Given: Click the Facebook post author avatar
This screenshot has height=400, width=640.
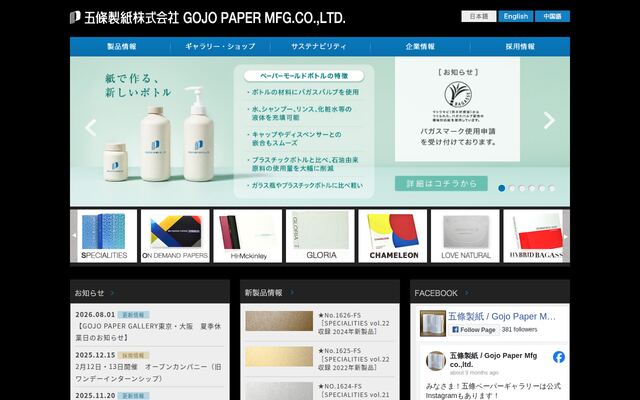Looking at the screenshot, I should 436,361.
